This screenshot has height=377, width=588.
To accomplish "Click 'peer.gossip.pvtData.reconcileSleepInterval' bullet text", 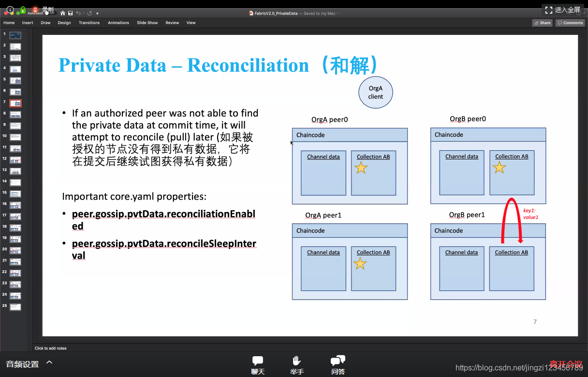I will tap(164, 249).
